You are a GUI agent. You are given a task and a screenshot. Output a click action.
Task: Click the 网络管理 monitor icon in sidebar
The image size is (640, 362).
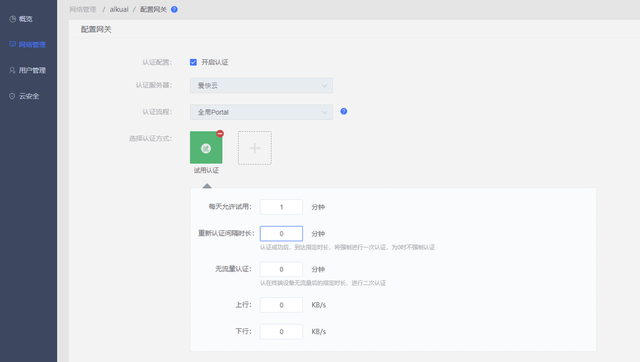coord(13,44)
